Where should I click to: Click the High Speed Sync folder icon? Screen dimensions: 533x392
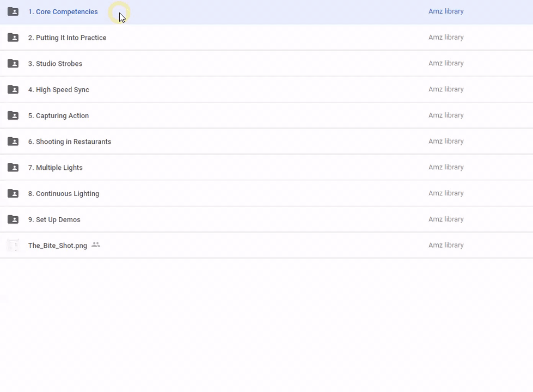13,89
